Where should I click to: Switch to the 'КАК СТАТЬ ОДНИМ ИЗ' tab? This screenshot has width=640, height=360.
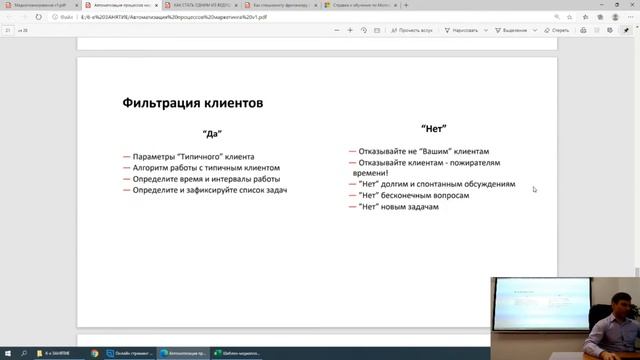click(201, 5)
